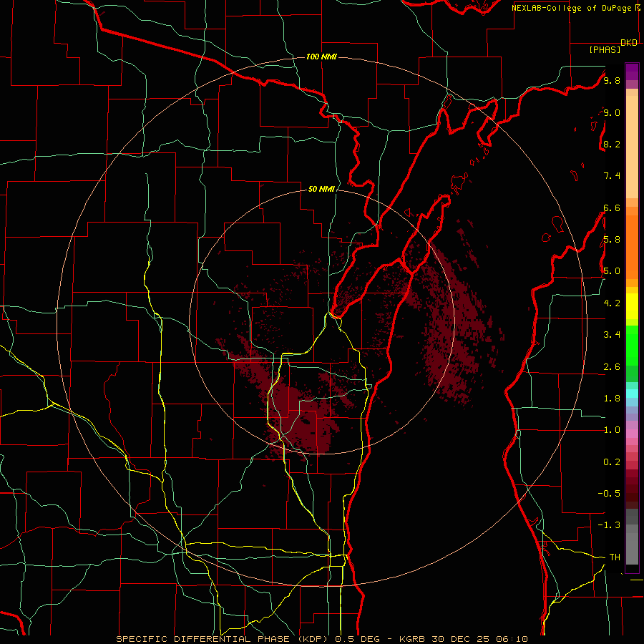This screenshot has width=644, height=644.
Task: Select the 5.0 legend value
Action: click(x=612, y=271)
